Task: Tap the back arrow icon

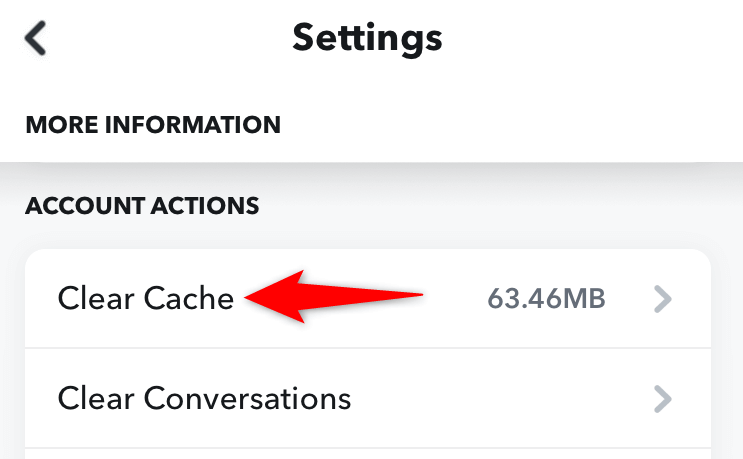Action: click(x=36, y=39)
